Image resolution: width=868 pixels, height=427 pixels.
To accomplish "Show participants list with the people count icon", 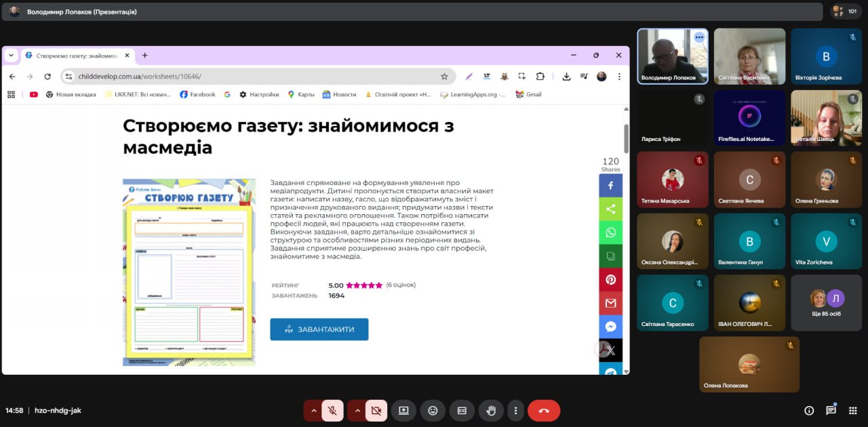I will [844, 11].
